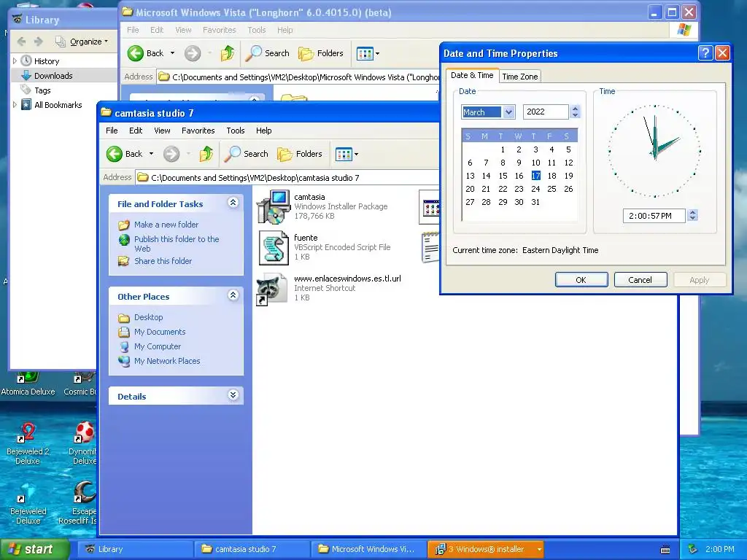Screen dimensions: 747x560
Task: Click the time field showing 2:00:57 PM
Action: (x=654, y=216)
